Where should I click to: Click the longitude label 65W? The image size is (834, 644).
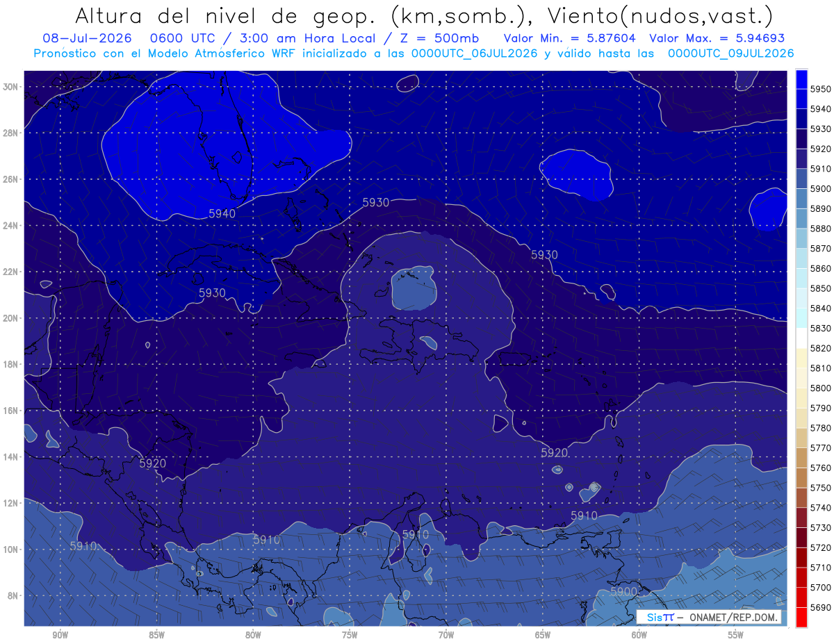[x=543, y=635]
